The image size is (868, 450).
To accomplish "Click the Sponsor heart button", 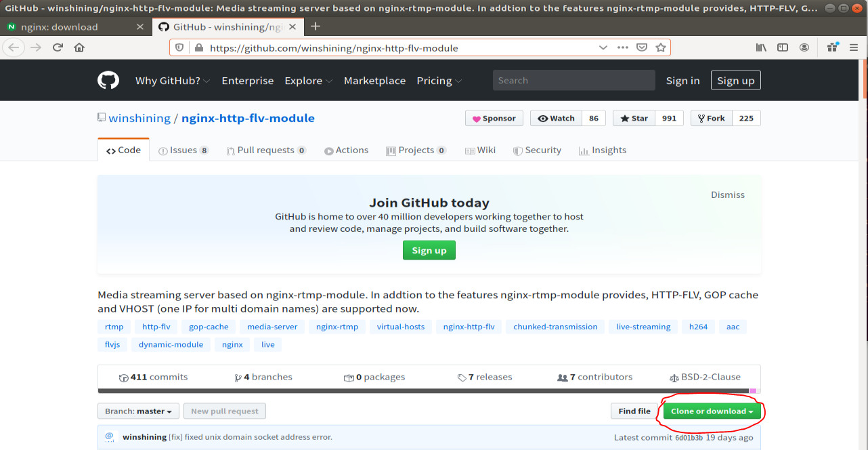I will [x=494, y=118].
